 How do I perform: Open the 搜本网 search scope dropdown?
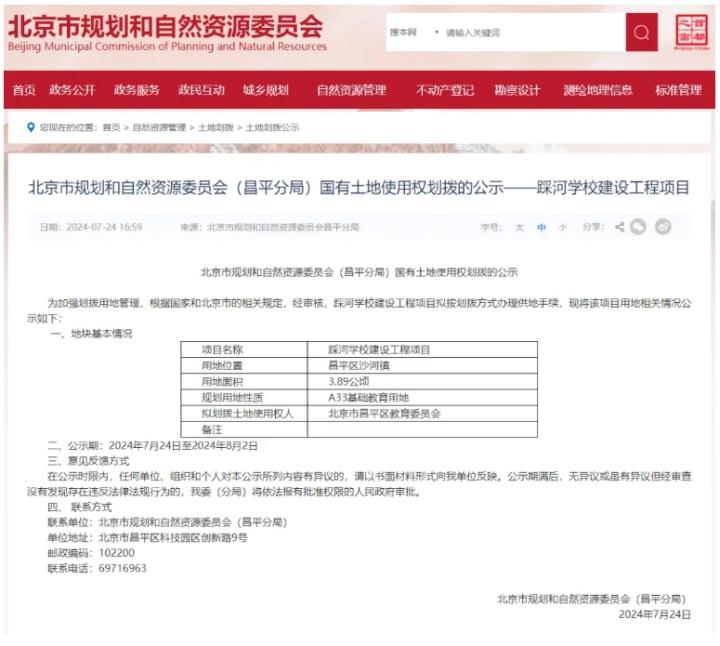click(414, 33)
